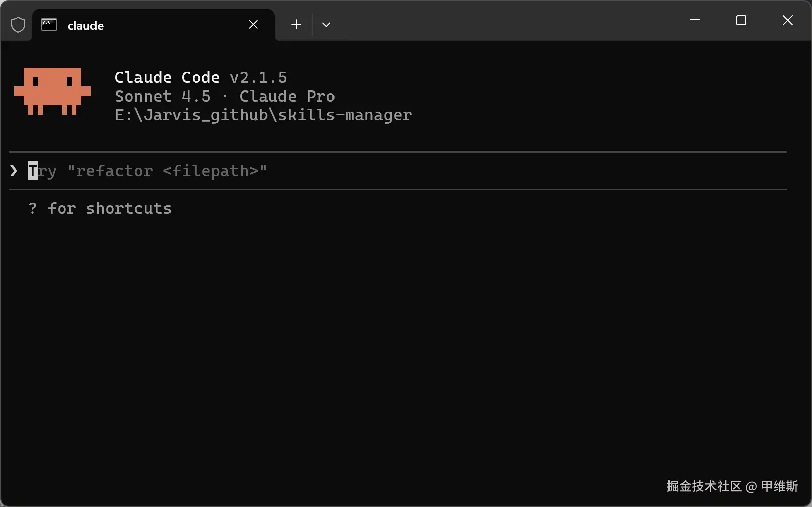Click the Chinese watermark text at bottom right
The width and height of the screenshot is (812, 507).
(x=732, y=486)
